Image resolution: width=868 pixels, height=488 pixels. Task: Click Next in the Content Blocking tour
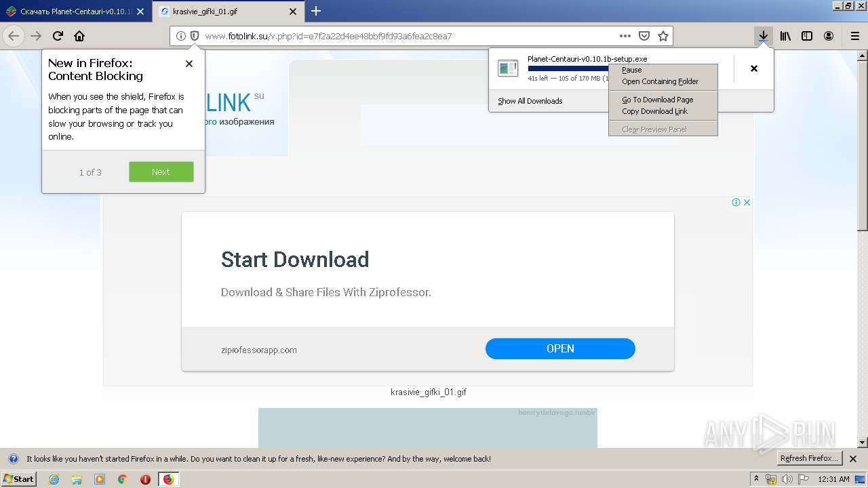161,172
